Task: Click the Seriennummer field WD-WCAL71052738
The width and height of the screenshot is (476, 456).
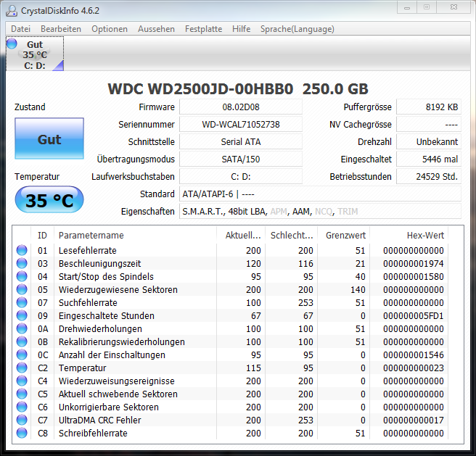Action: point(241,125)
